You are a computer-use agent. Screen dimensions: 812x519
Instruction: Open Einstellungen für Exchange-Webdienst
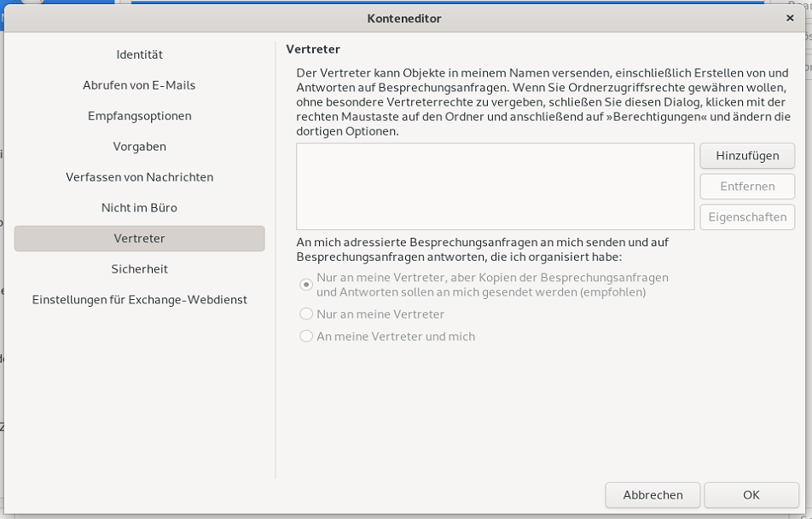click(139, 300)
